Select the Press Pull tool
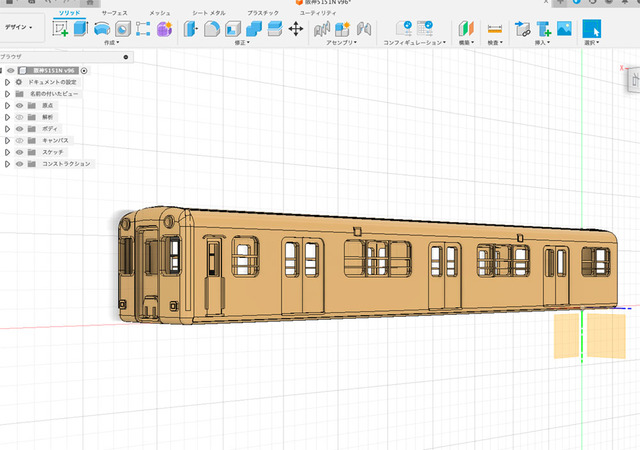This screenshot has height=450, width=640. tap(190, 29)
